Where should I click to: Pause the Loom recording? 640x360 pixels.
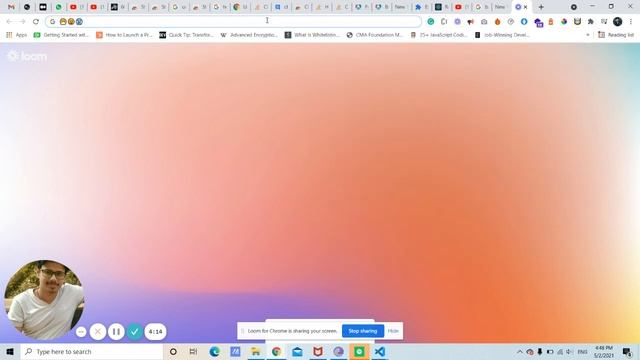[x=116, y=331]
